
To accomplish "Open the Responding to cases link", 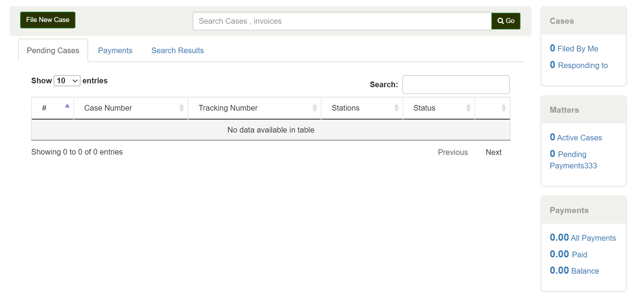I will tap(579, 65).
